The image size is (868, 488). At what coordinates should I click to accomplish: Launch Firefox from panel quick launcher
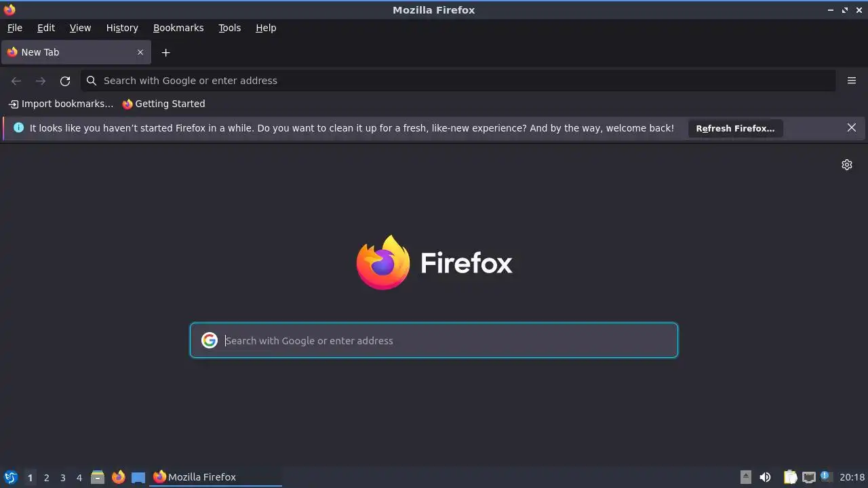118,477
